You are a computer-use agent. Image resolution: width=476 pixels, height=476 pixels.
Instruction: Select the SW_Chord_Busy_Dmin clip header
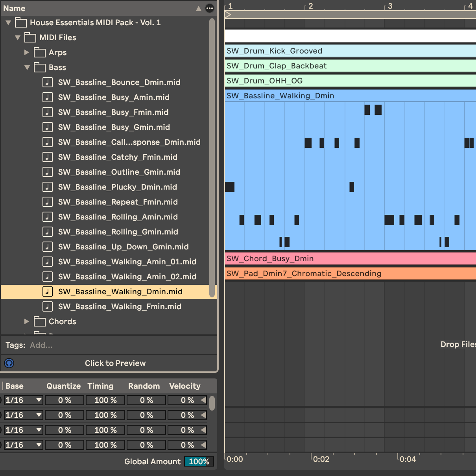coord(350,258)
